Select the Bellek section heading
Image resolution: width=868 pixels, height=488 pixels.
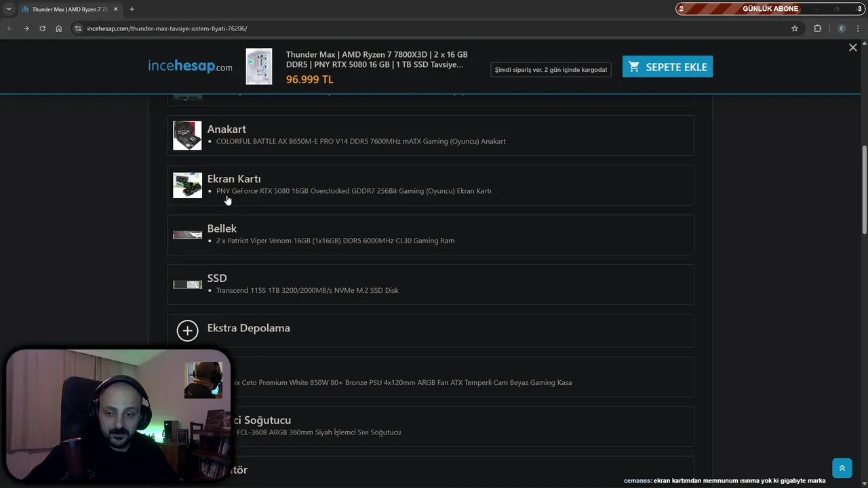(222, 228)
